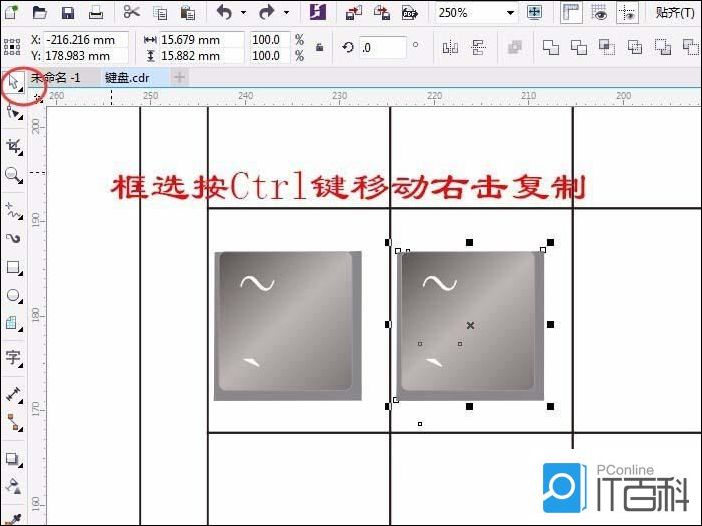Click the top-middle selection handle of the right keycap
Image resolution: width=702 pixels, height=526 pixels.
pyautogui.click(x=469, y=242)
